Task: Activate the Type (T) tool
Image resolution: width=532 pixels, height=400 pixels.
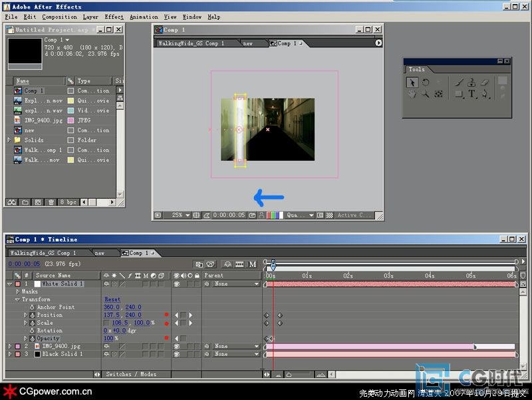Action: coord(471,95)
